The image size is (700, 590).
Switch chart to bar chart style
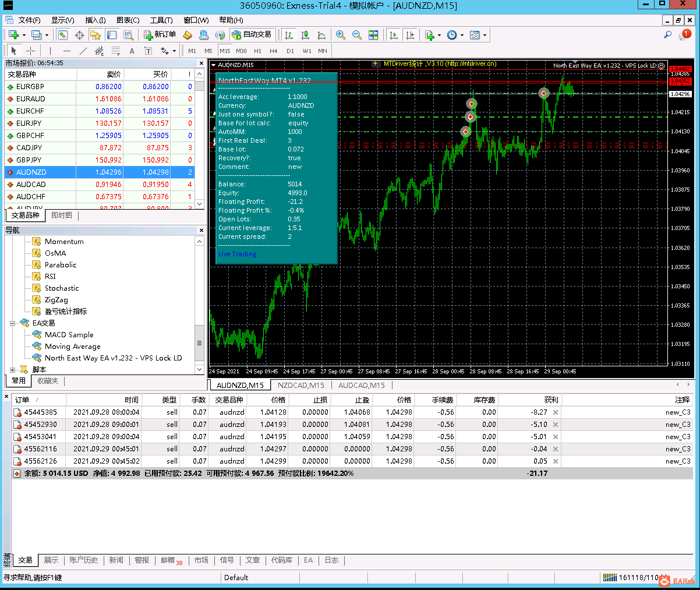pos(289,35)
